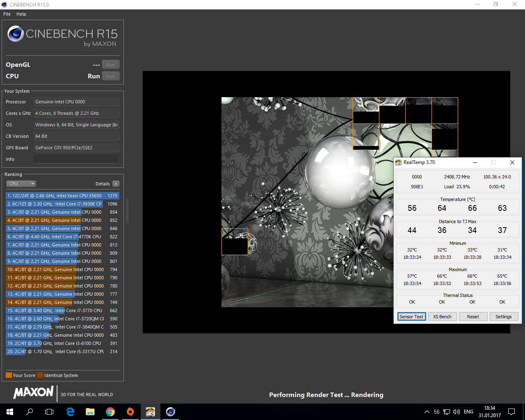Image resolution: width=525 pixels, height=420 pixels.
Task: Open the Action Center notifications icon
Action: pos(511,412)
